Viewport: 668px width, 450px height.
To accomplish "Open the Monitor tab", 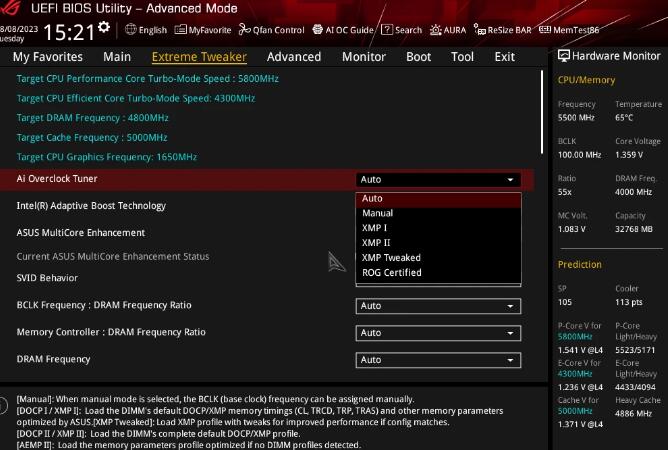I will 364,57.
